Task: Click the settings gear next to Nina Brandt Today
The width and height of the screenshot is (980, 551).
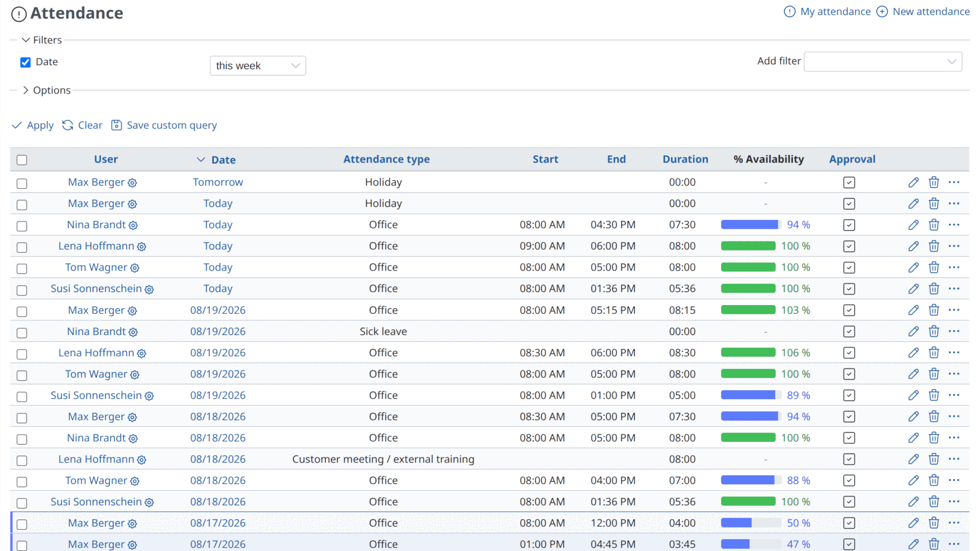Action: (133, 225)
